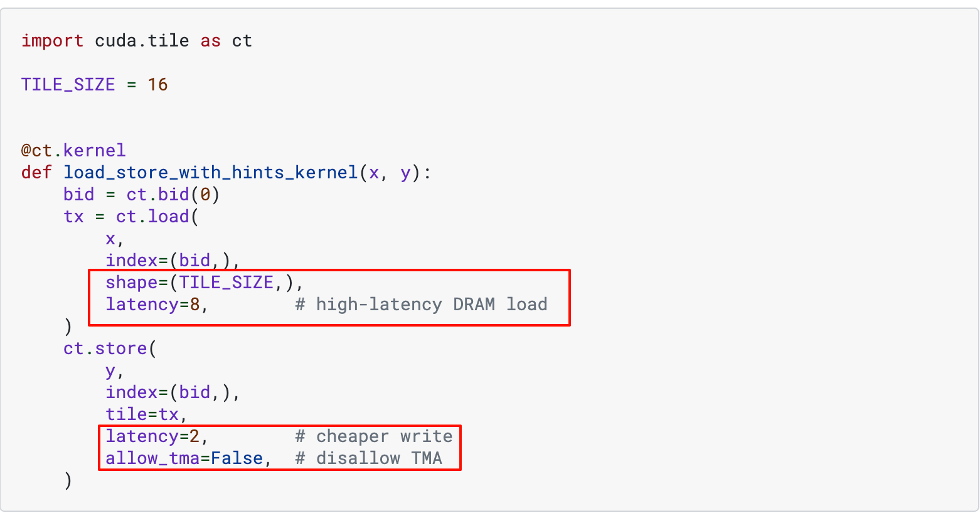Click the latency=2 argument

152,436
